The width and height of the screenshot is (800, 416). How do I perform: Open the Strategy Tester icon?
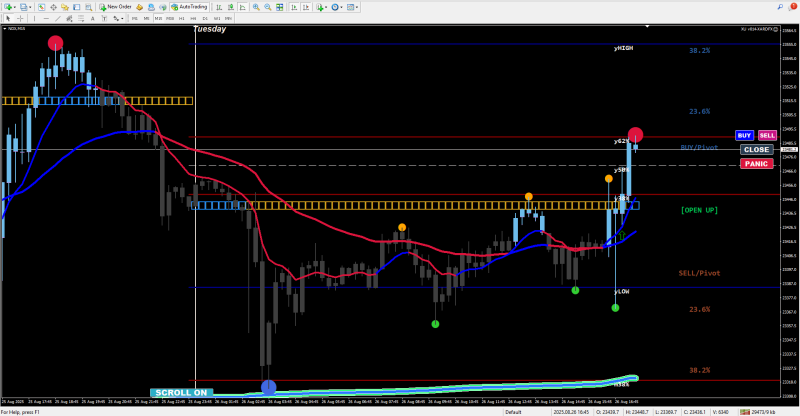click(x=88, y=7)
